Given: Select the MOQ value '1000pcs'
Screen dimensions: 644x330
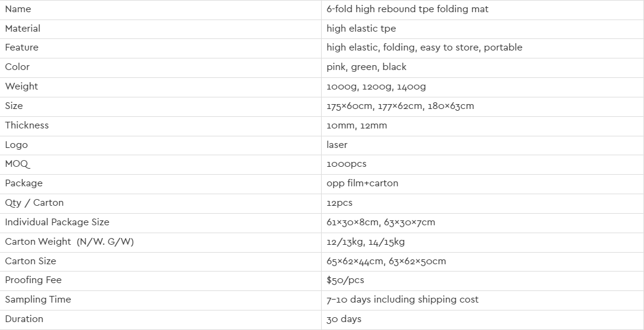Looking at the screenshot, I should tap(346, 164).
